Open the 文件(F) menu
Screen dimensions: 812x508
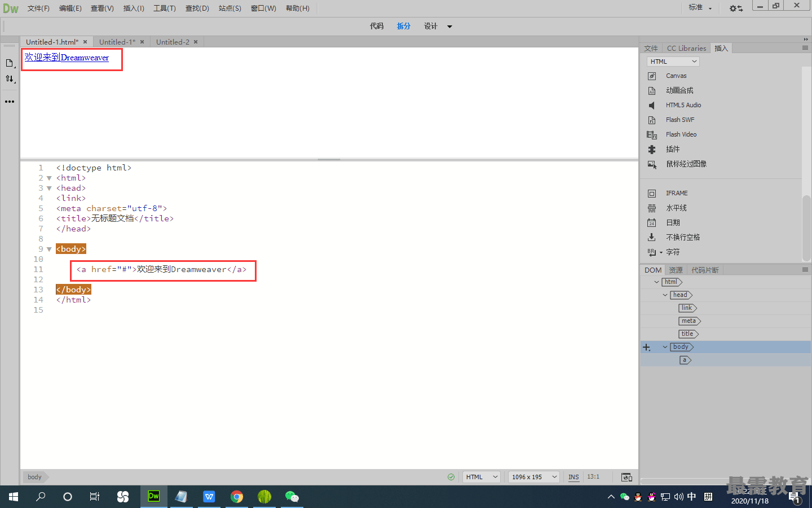tap(38, 8)
